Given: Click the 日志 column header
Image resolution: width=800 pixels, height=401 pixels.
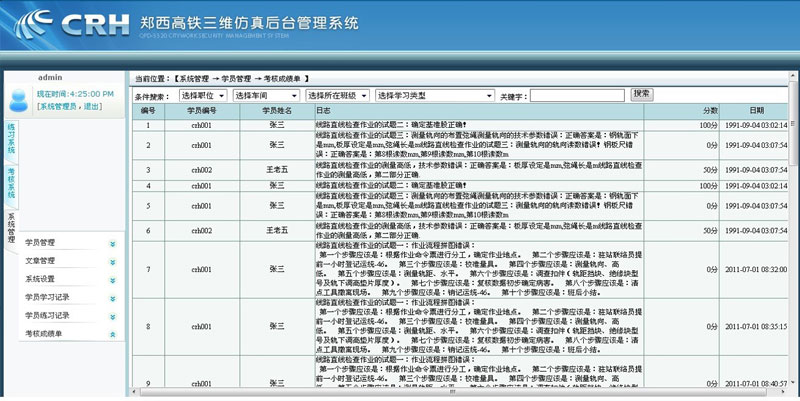Looking at the screenshot, I should tap(479, 111).
